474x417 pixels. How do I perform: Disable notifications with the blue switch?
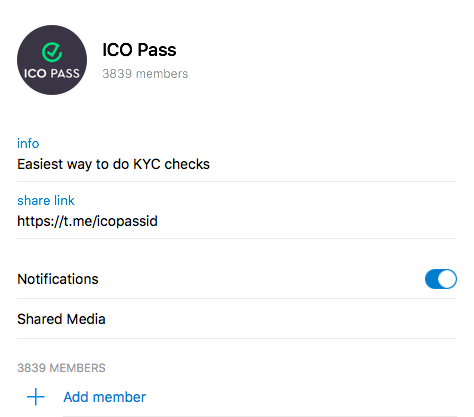(441, 279)
